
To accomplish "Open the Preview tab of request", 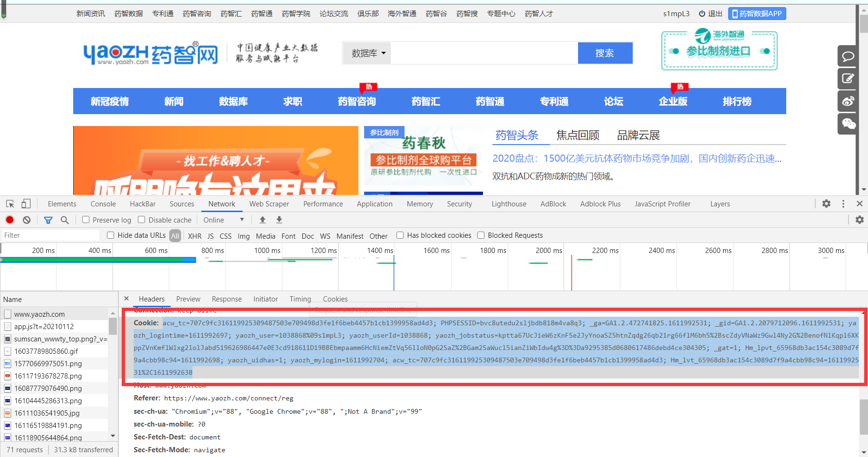I will [x=188, y=299].
